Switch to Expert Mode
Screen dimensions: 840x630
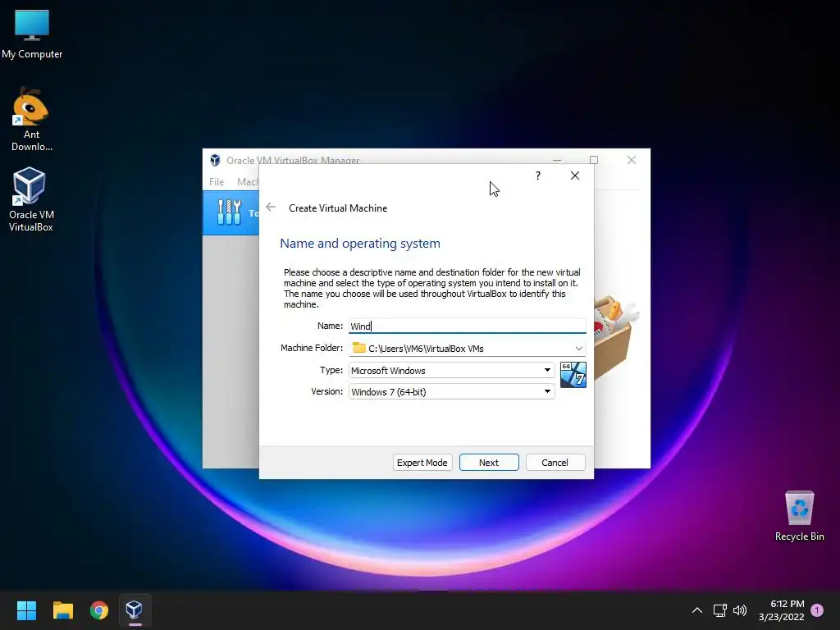tap(422, 463)
